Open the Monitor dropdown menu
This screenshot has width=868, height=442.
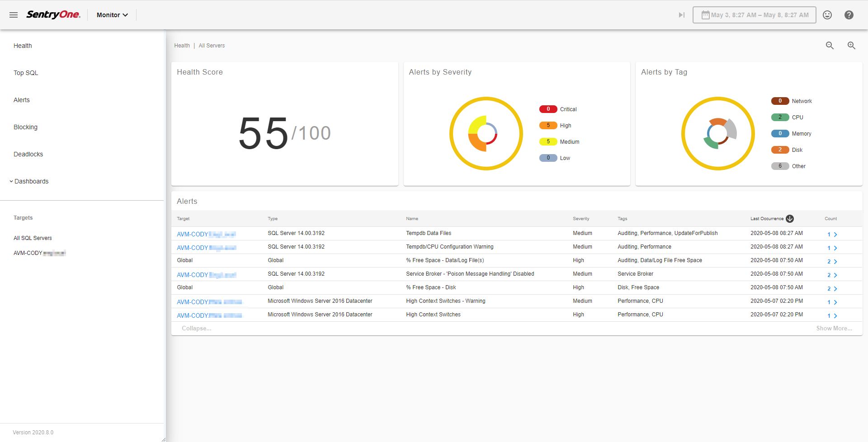112,15
